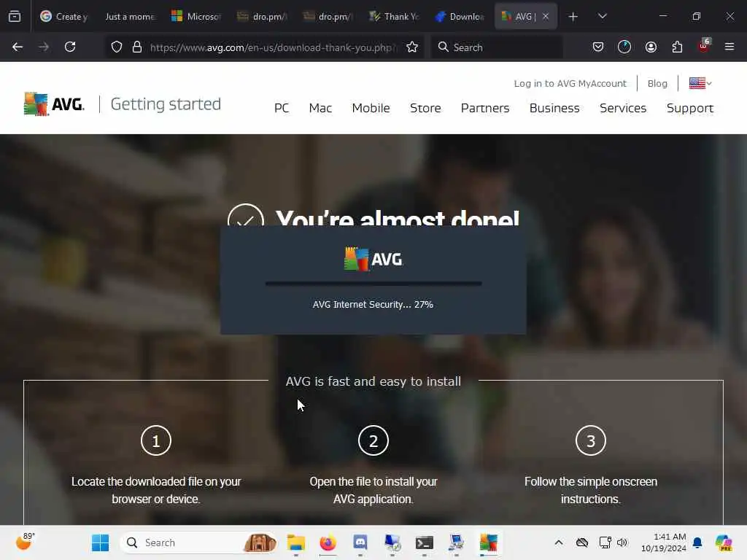
Task: Open the Blog link
Action: pos(657,83)
